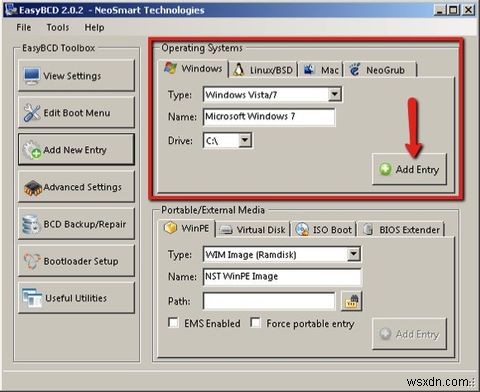Click the browse-for-path folder icon
480x392 pixels.
tap(351, 301)
